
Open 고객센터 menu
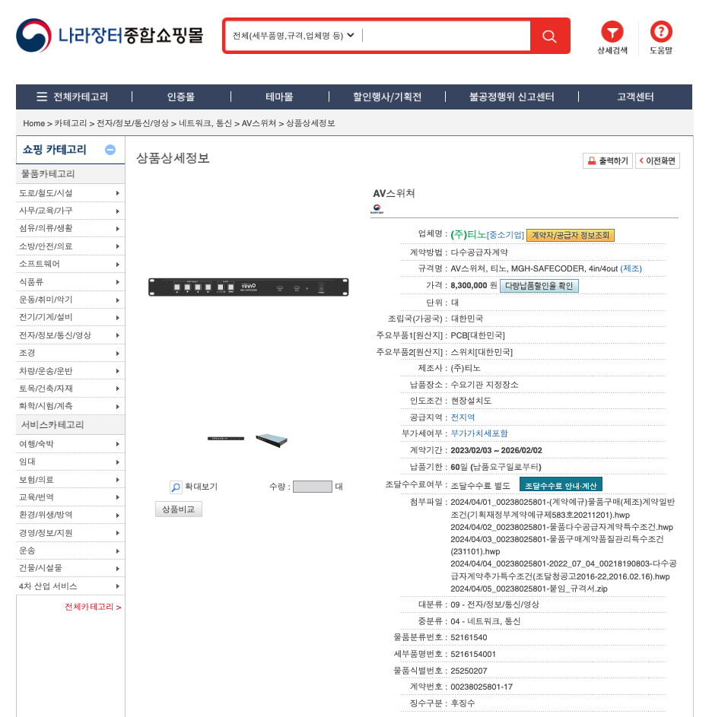[635, 97]
